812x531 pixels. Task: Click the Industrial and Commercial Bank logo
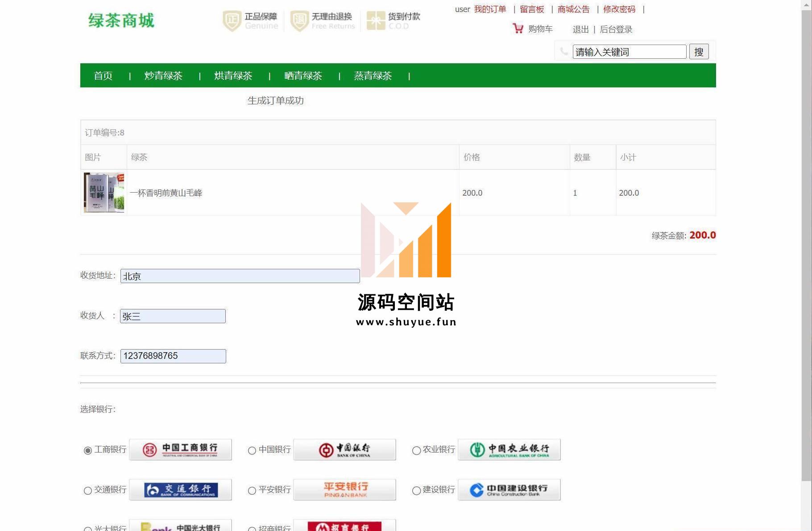point(180,449)
